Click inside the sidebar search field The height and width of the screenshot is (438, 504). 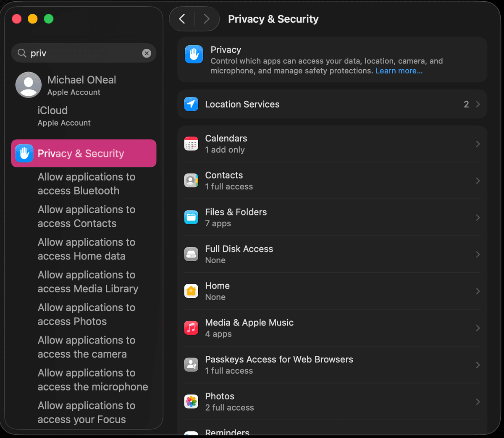(x=76, y=53)
